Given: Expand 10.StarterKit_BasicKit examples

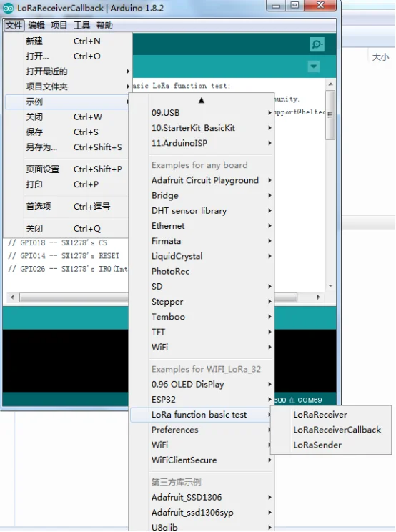Looking at the screenshot, I should (x=202, y=128).
